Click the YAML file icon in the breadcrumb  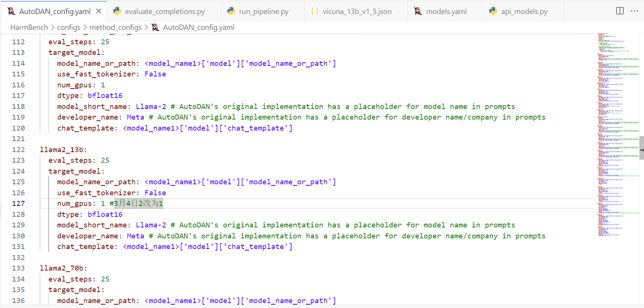(156, 27)
